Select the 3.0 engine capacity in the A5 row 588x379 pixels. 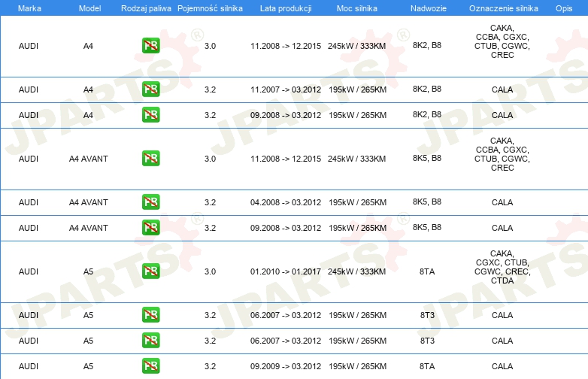[210, 271]
